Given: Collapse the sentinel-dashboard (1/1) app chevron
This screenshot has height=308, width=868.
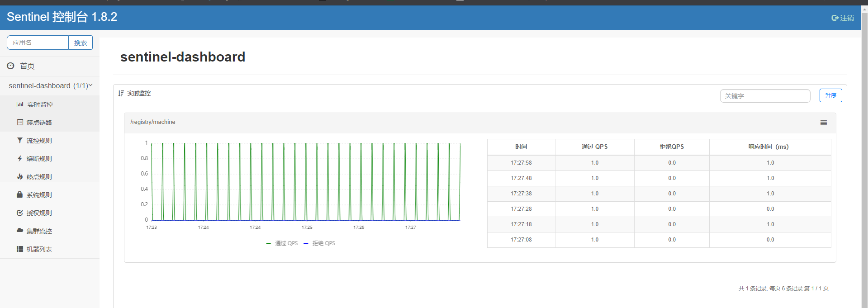Looking at the screenshot, I should [90, 85].
